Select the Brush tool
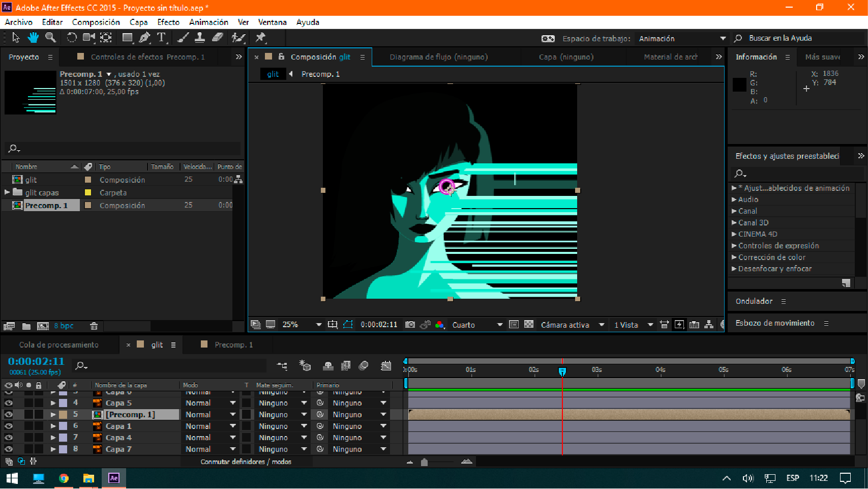Image resolution: width=868 pixels, height=489 pixels. point(183,37)
